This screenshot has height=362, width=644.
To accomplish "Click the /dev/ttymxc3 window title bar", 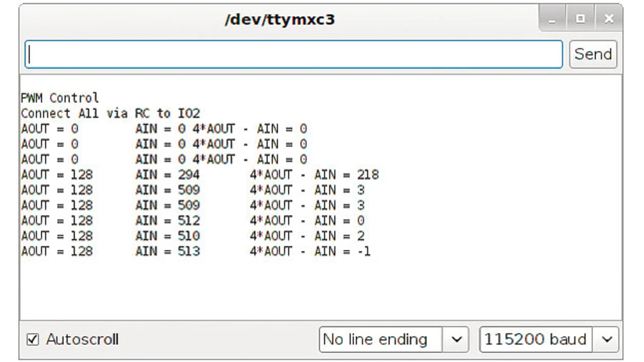I will click(279, 20).
